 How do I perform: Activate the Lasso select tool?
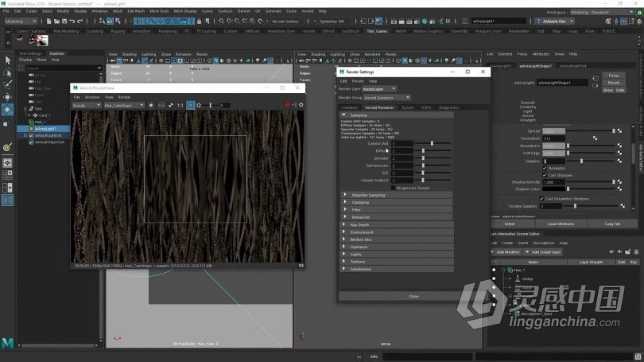click(x=7, y=72)
